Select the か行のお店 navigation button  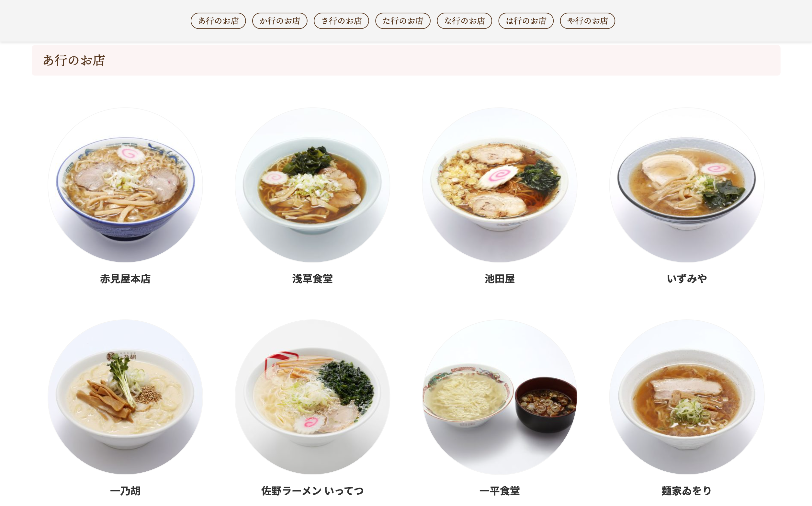(x=280, y=21)
